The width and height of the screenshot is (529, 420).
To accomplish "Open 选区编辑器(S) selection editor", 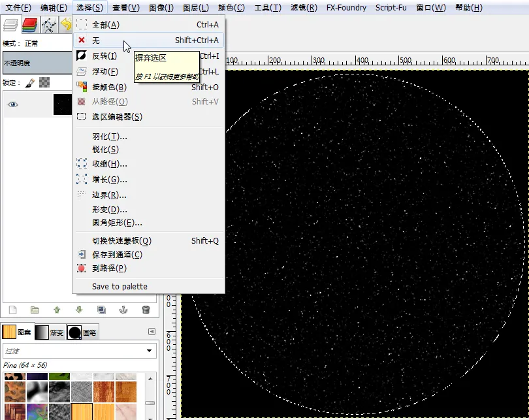I will [148, 117].
